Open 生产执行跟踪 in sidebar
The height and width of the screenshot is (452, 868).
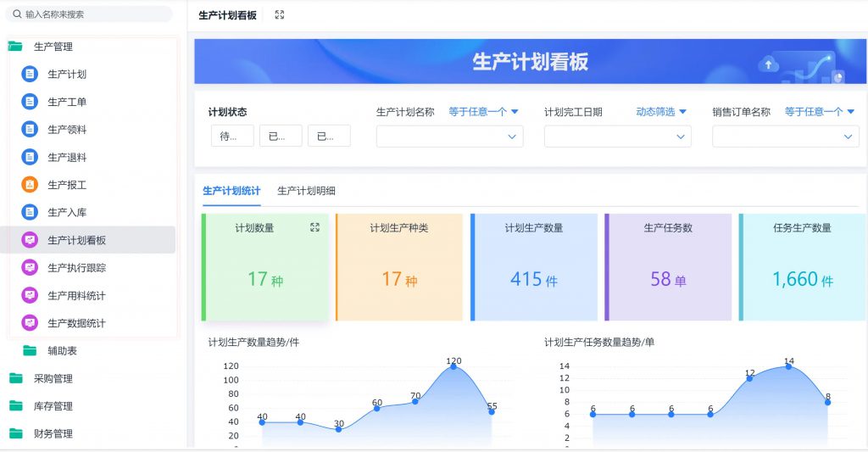tap(76, 268)
